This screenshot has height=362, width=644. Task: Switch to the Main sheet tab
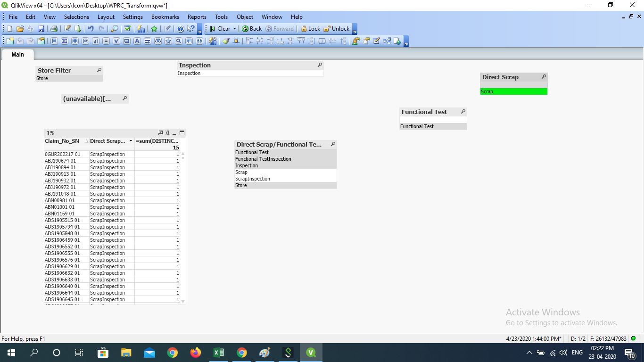click(x=17, y=54)
